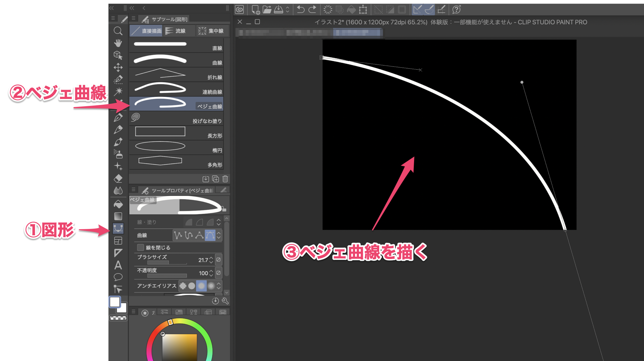The width and height of the screenshot is (644, 361).
Task: Open CLIP STUDIO launcher icon
Action: [x=240, y=10]
